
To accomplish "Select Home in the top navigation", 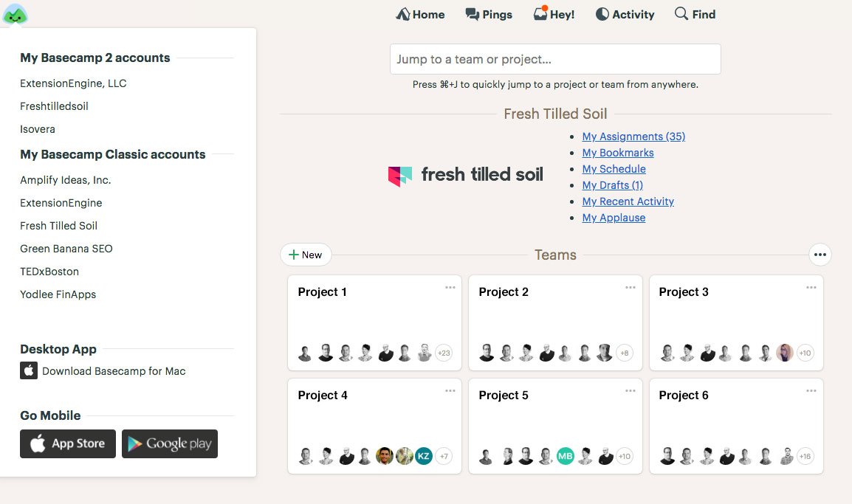I will click(420, 14).
